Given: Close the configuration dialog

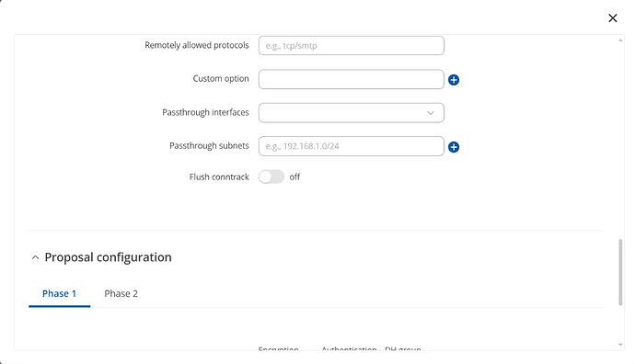Looking at the screenshot, I should [613, 17].
